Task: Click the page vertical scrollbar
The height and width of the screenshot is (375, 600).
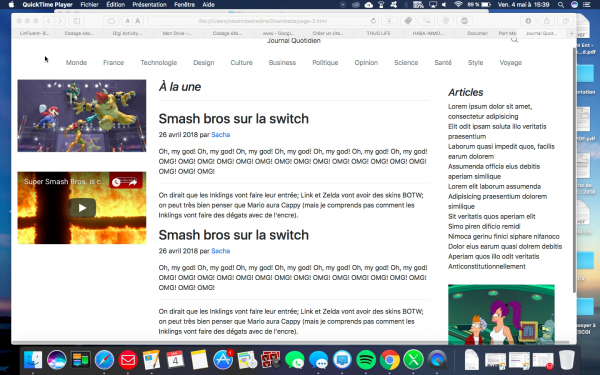Action: pos(574,170)
